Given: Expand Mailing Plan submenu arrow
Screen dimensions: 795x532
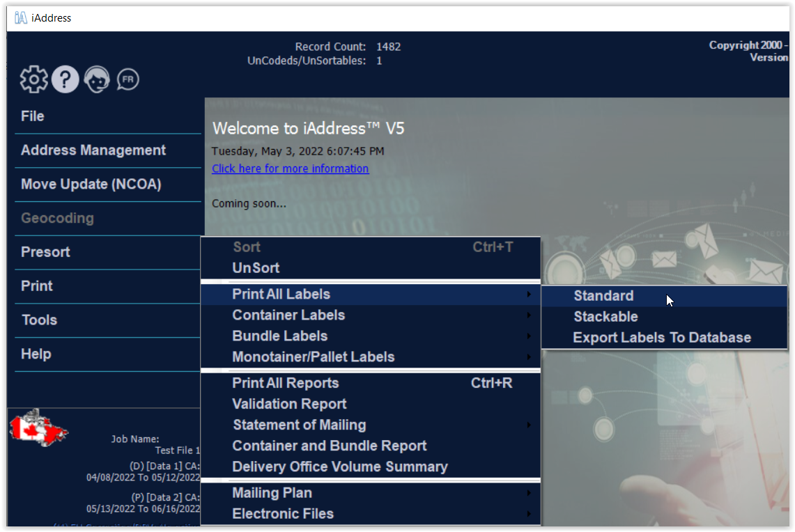Looking at the screenshot, I should click(529, 493).
